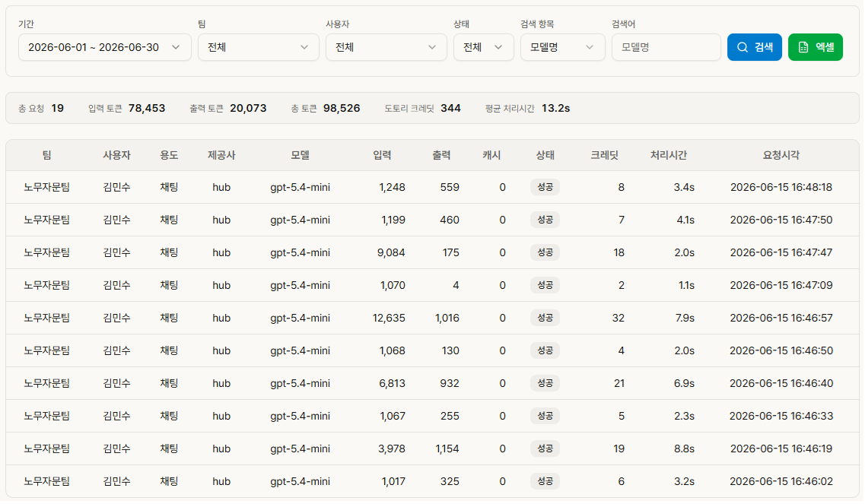Click output value 1,154
The height and width of the screenshot is (504, 865).
pos(447,449)
